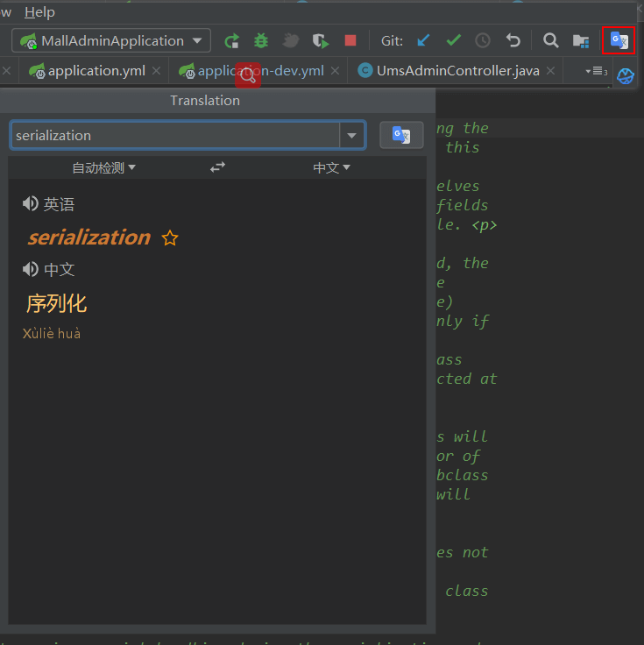Star the word serialization as favorite
The image size is (644, 645).
click(170, 237)
